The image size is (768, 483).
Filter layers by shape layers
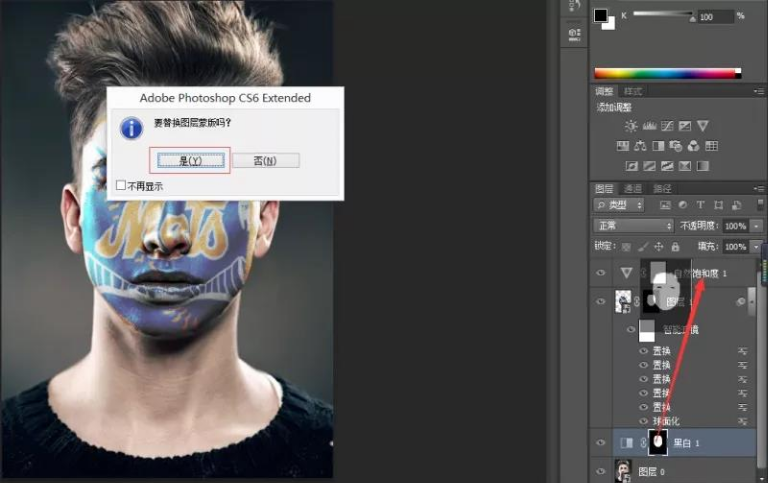click(719, 205)
